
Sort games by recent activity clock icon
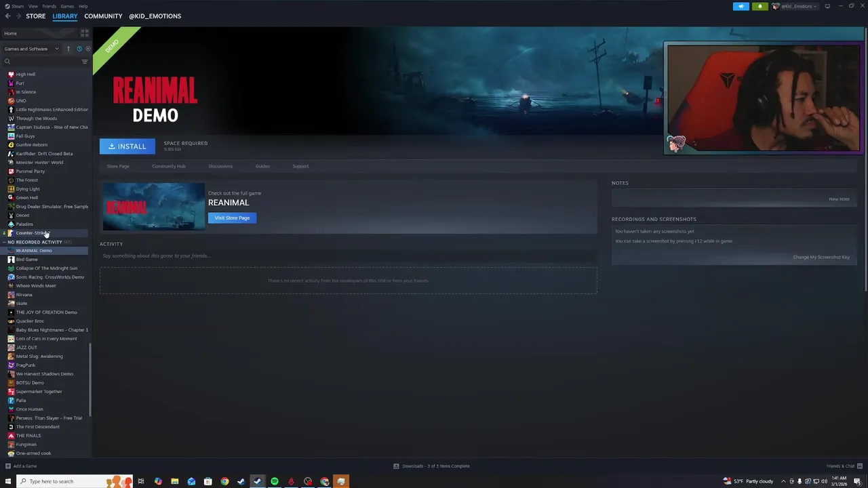(79, 49)
